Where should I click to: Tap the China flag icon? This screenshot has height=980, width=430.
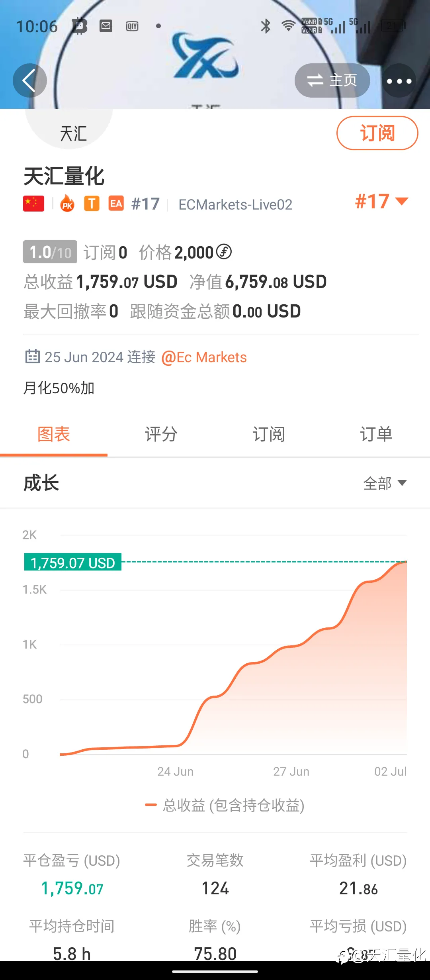coord(34,204)
